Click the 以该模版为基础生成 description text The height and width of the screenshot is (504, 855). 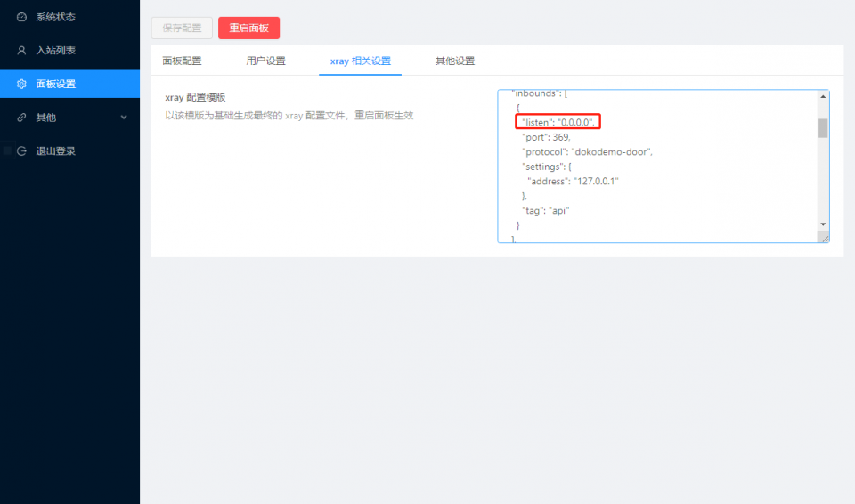[x=289, y=116]
